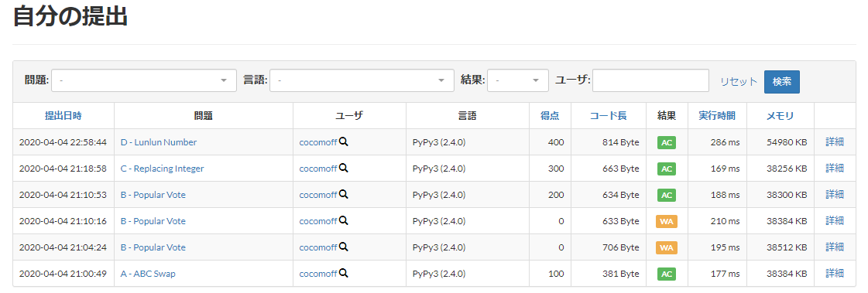Click score 100 in ABC Swap row

click(556, 274)
